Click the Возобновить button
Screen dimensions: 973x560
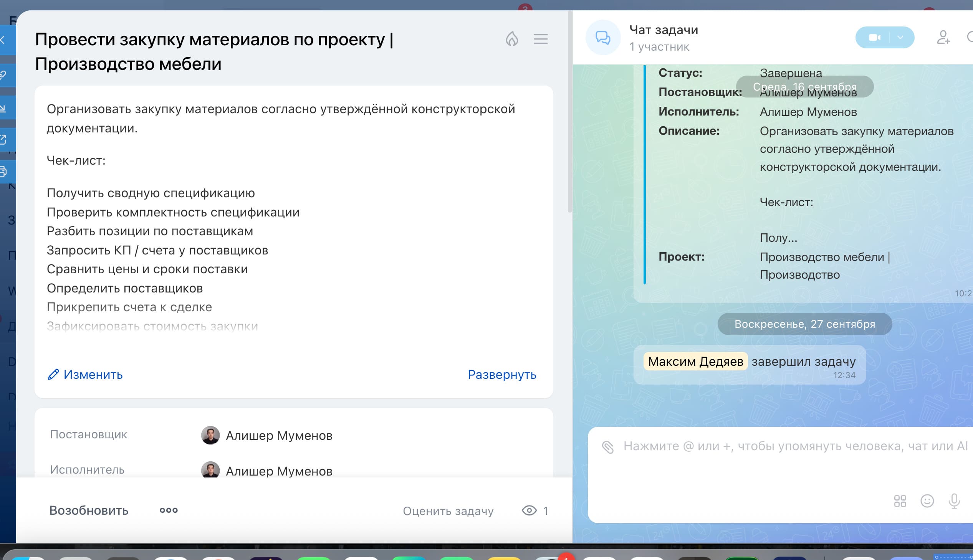tap(89, 510)
